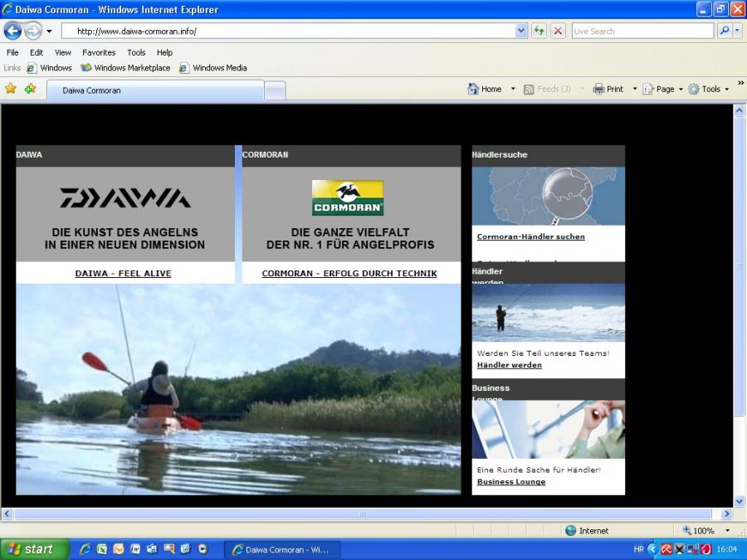This screenshot has height=560, width=747.
Task: Launch Internet Explorer from Quick Launch
Action: (x=85, y=549)
